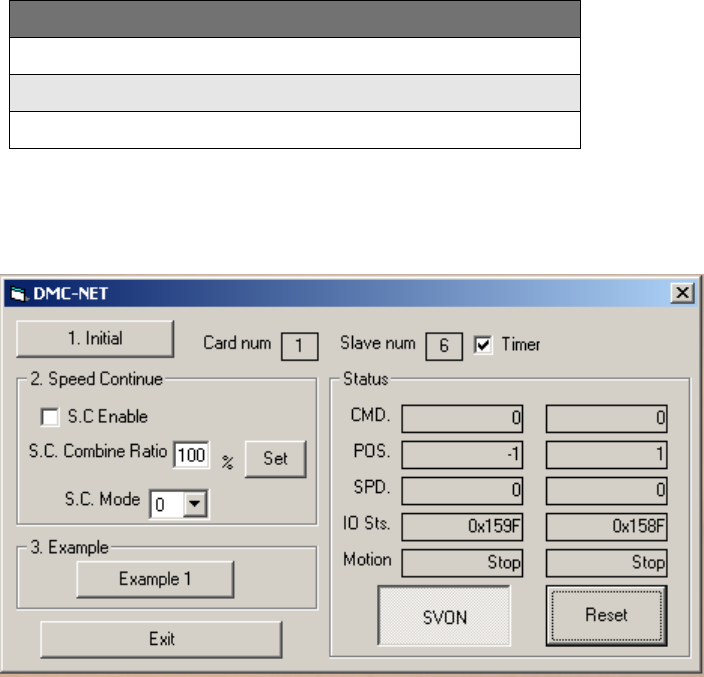Click the right POS. status field showing 1
The height and width of the screenshot is (677, 704).
click(606, 454)
